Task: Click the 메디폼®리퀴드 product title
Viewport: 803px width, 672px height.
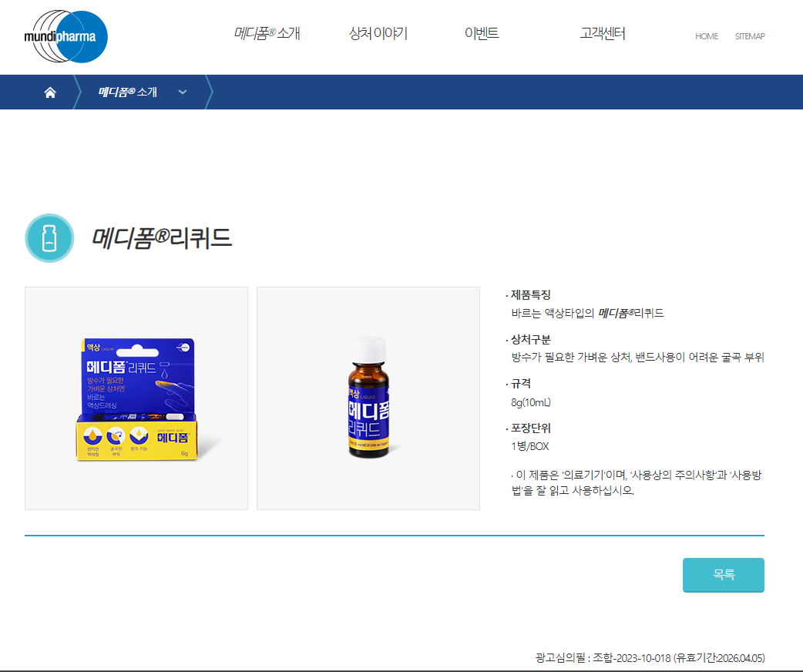Action: click(162, 238)
